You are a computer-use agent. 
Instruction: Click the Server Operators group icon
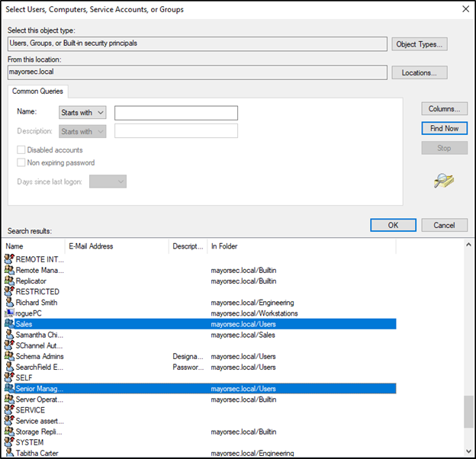pyautogui.click(x=9, y=400)
